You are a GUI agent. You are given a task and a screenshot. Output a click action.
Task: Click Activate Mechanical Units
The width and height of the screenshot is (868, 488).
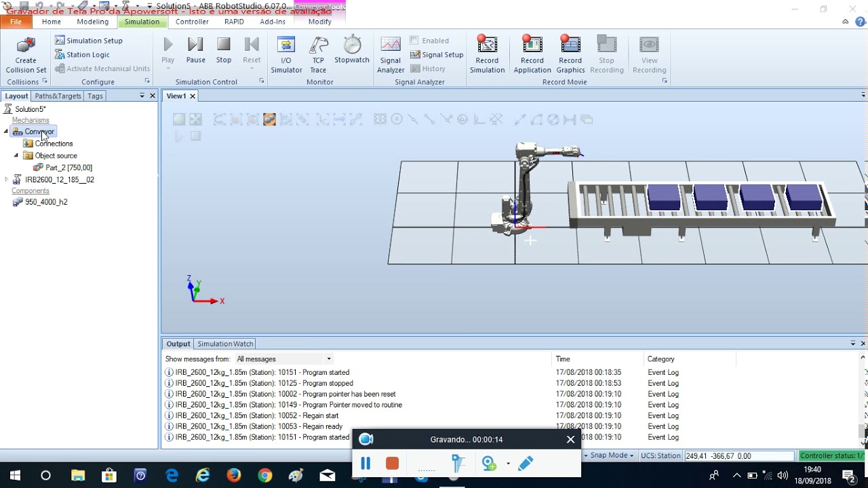(102, 68)
